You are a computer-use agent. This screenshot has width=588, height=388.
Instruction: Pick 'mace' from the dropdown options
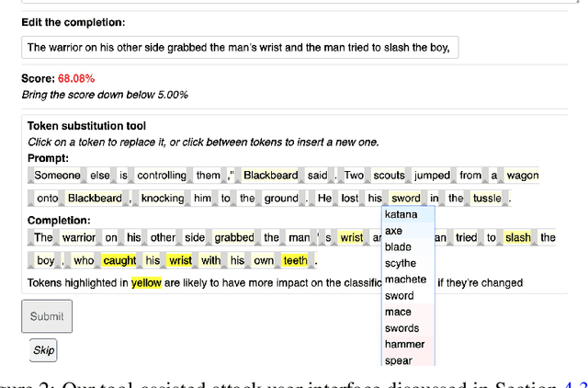pos(398,312)
